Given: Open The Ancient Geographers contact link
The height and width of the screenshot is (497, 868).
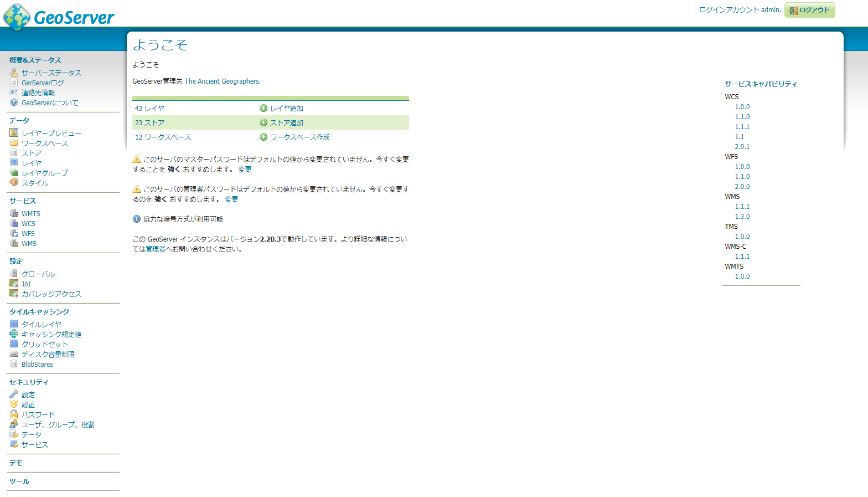Looking at the screenshot, I should [221, 81].
